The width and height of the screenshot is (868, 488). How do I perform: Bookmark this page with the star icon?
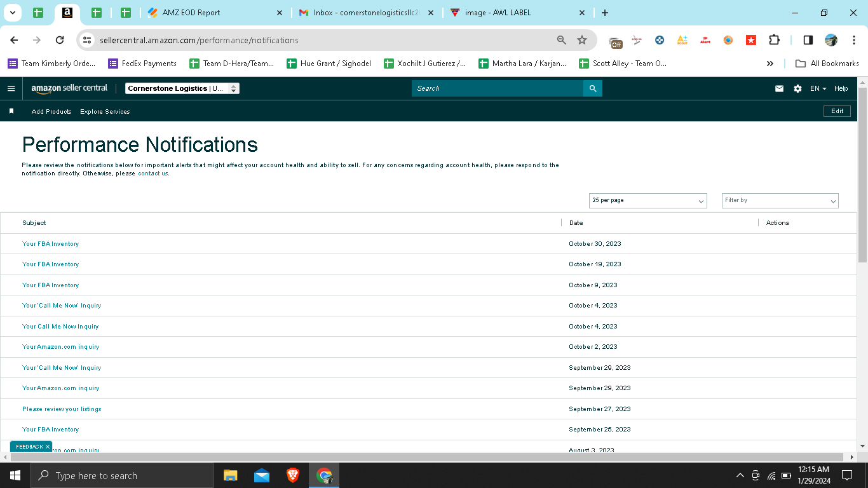582,40
